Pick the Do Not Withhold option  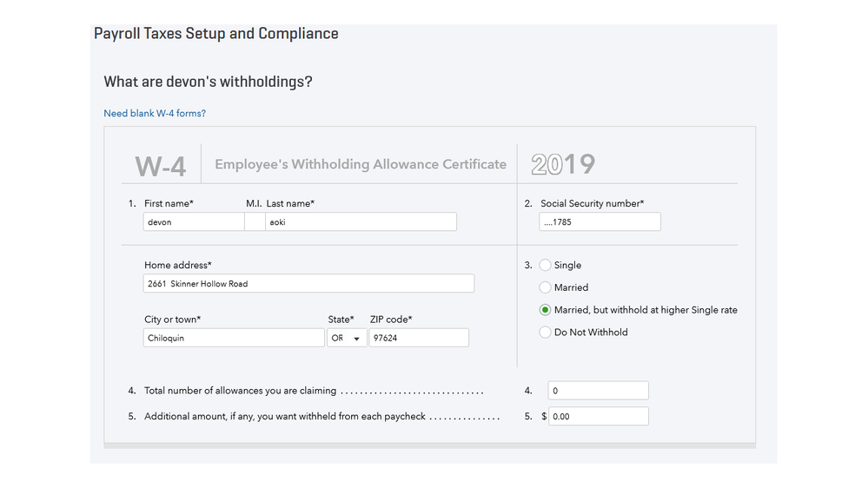[546, 332]
